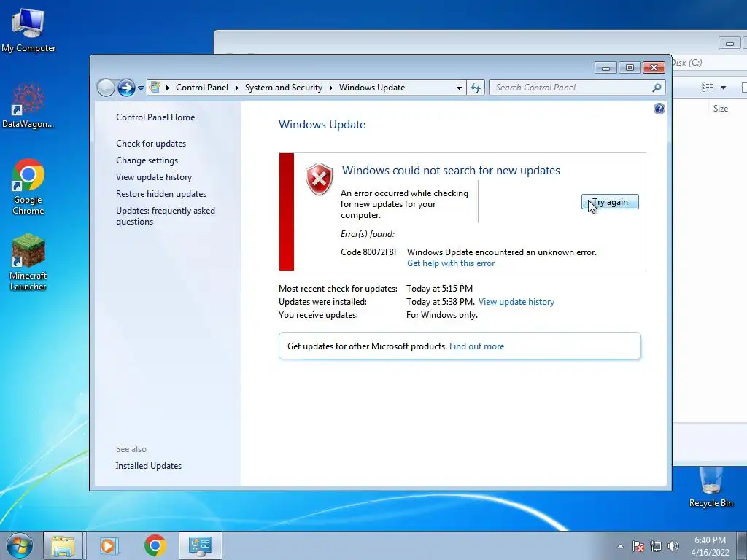Open Change settings in sidebar

(147, 160)
